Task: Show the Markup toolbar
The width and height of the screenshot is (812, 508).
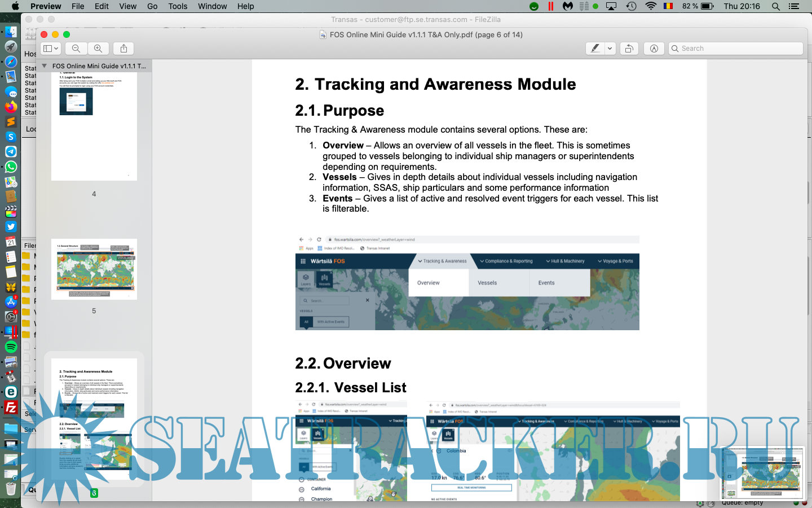Action: 654,49
